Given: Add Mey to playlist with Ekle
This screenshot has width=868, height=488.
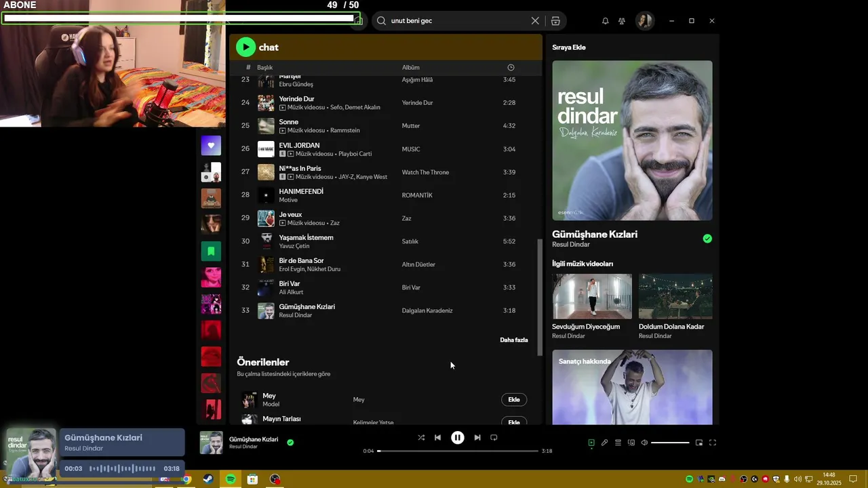Looking at the screenshot, I should [514, 400].
